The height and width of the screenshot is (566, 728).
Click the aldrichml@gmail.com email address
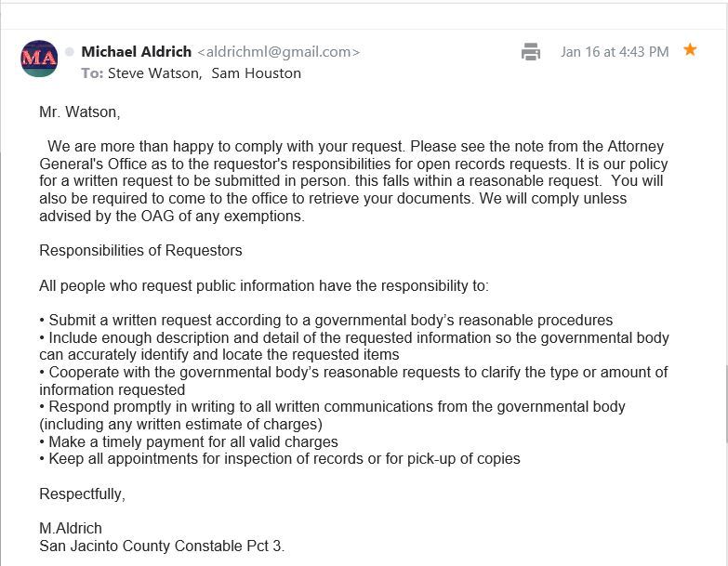[278, 52]
